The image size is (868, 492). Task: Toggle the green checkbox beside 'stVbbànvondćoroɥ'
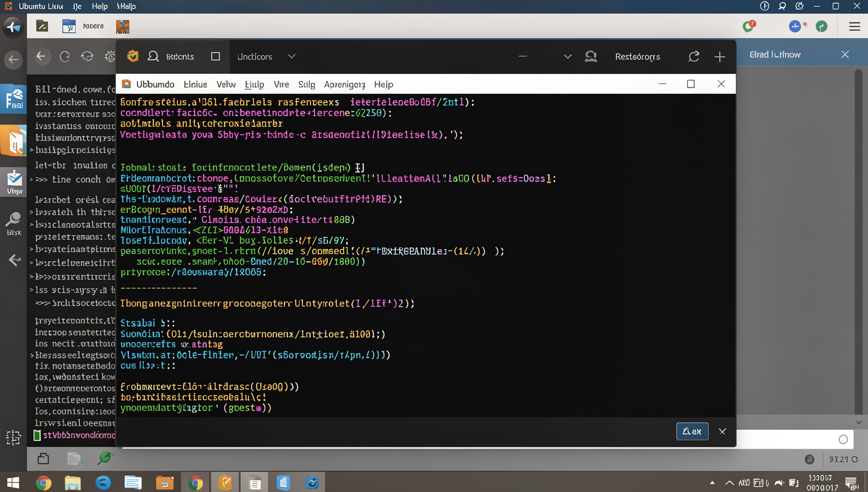click(37, 435)
